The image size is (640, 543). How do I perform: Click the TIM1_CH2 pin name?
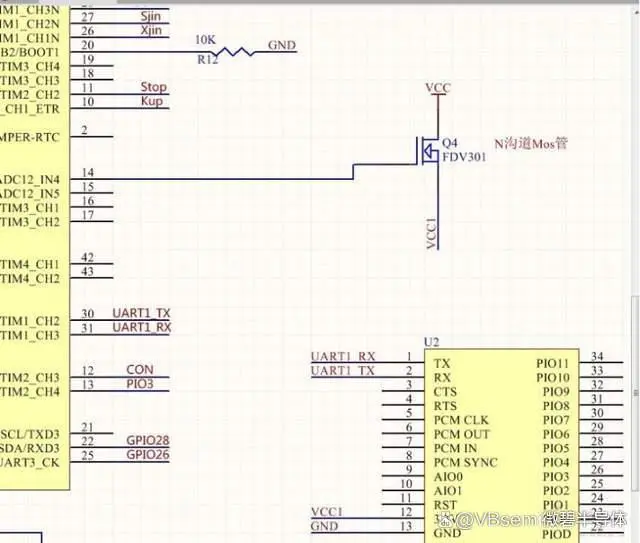pos(30,321)
